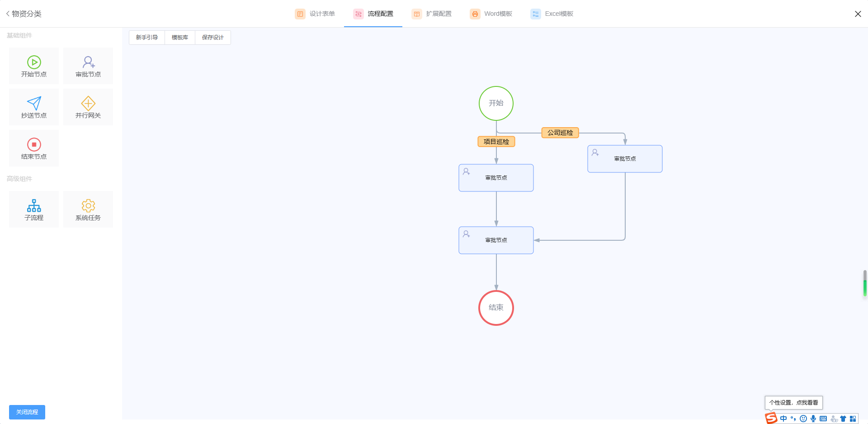Screen dimensions: 868x424
Task: Switch to the Excel模板 tab
Action: pos(552,14)
